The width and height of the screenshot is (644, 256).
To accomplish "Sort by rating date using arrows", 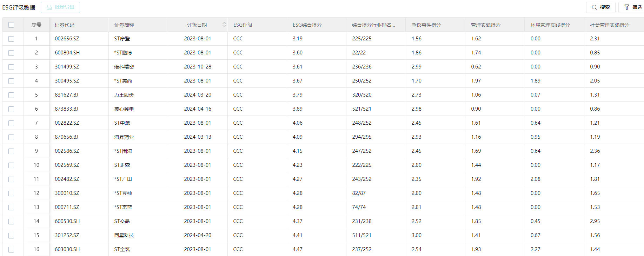I will pos(224,25).
